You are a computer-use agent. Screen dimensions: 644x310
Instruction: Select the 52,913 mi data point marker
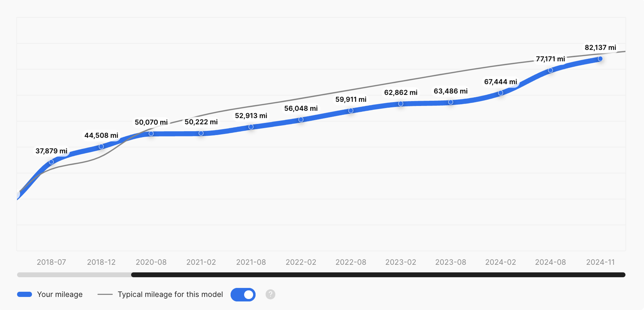[x=251, y=127]
